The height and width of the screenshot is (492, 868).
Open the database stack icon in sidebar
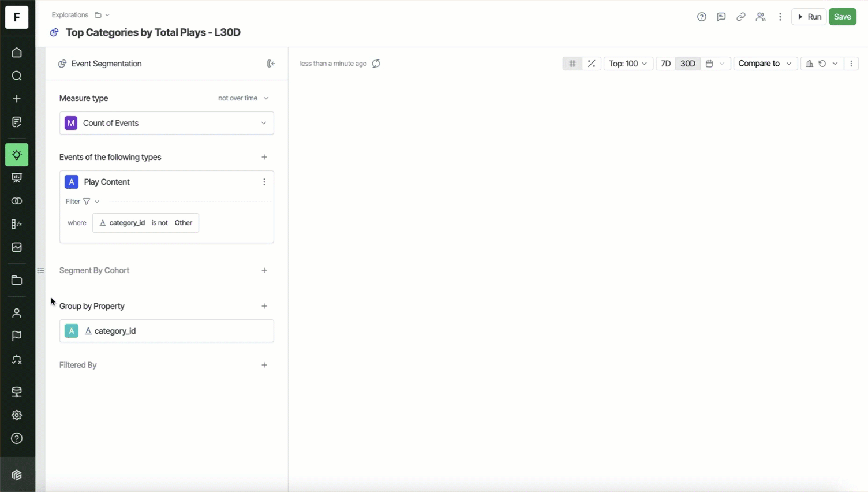pyautogui.click(x=17, y=392)
